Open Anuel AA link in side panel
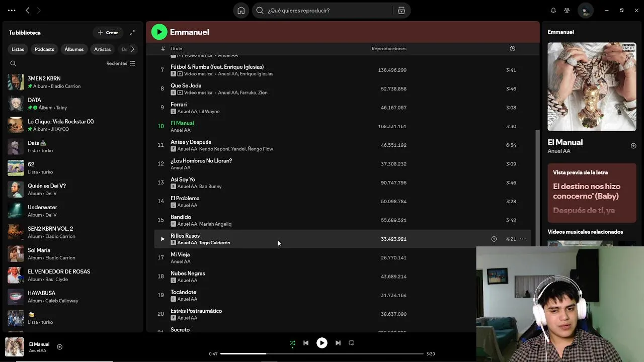 click(559, 151)
